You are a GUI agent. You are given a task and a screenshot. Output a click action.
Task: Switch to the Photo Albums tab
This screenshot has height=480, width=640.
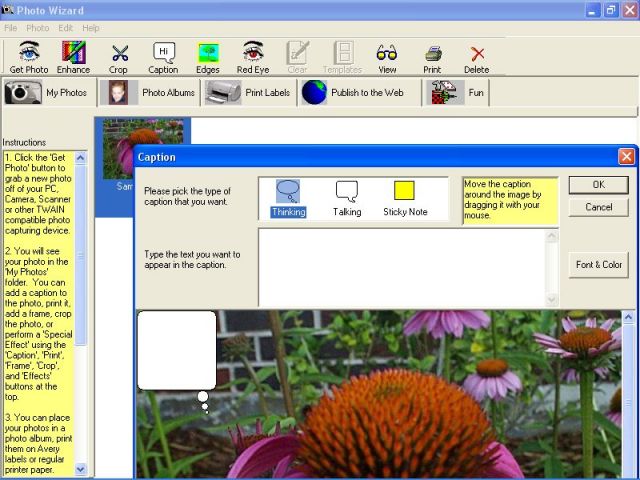149,93
